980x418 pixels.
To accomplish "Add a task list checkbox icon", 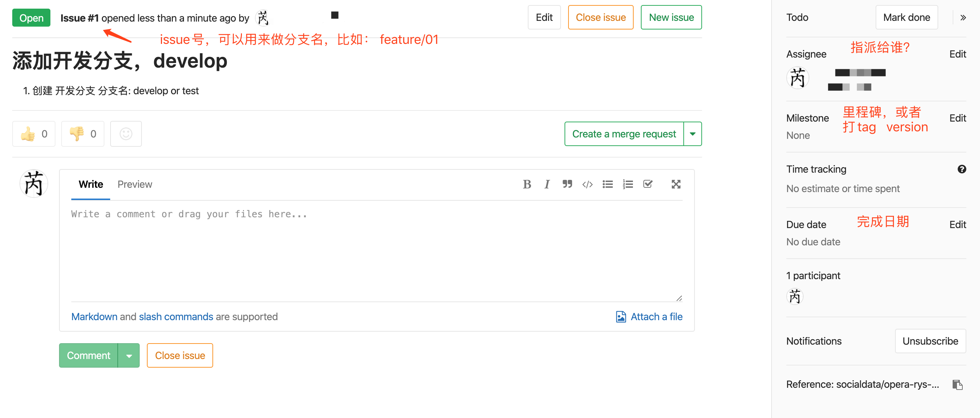I will coord(648,184).
